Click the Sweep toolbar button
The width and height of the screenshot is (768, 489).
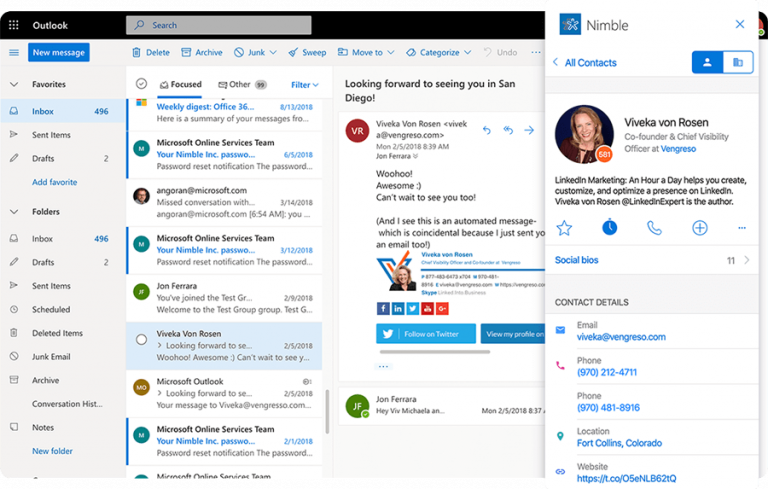(307, 52)
